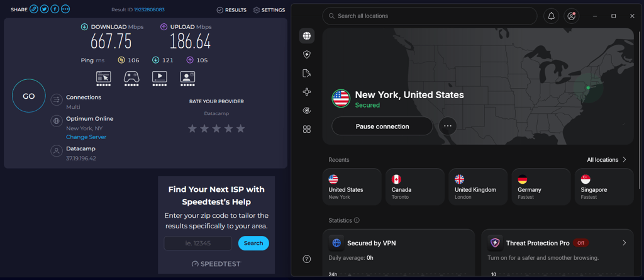Image resolution: width=644 pixels, height=280 pixels.
Task: Click the Connections multi icon
Action: coord(56,99)
